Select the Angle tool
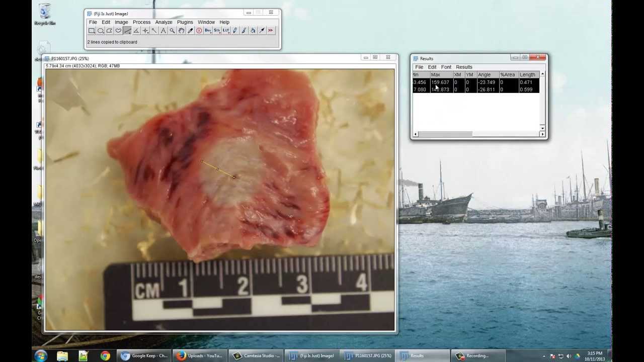The image size is (644, 362). click(x=136, y=31)
